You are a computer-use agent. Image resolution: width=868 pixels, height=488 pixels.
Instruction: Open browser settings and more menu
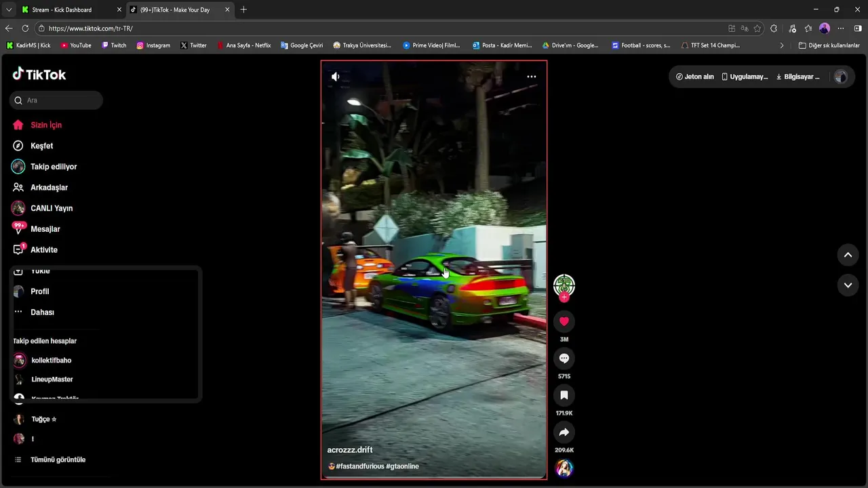(841, 28)
